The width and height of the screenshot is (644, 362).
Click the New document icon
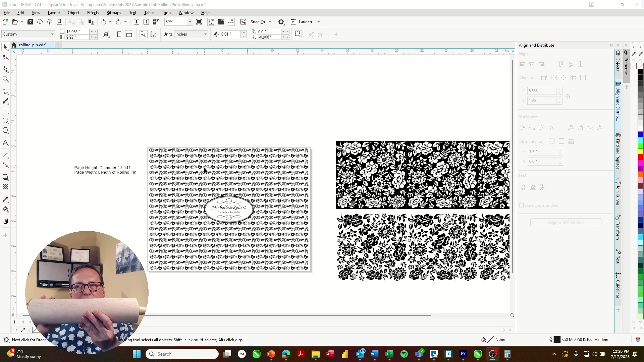pos(5,22)
